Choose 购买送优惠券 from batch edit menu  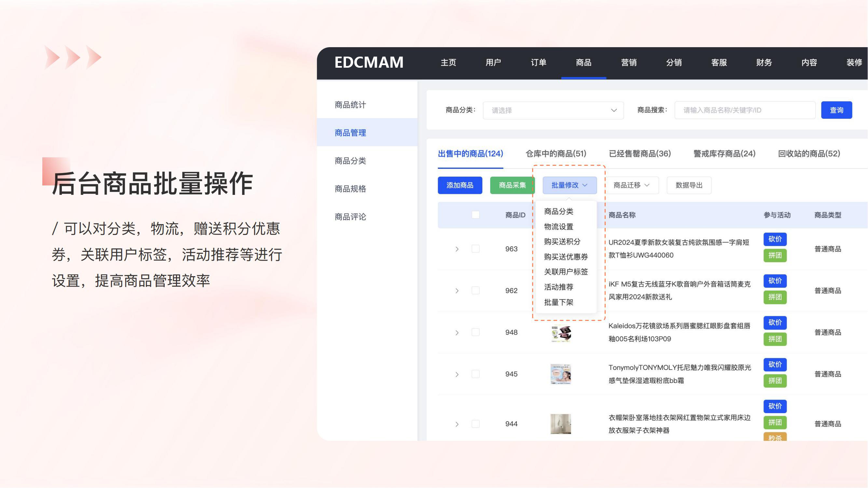tap(566, 257)
